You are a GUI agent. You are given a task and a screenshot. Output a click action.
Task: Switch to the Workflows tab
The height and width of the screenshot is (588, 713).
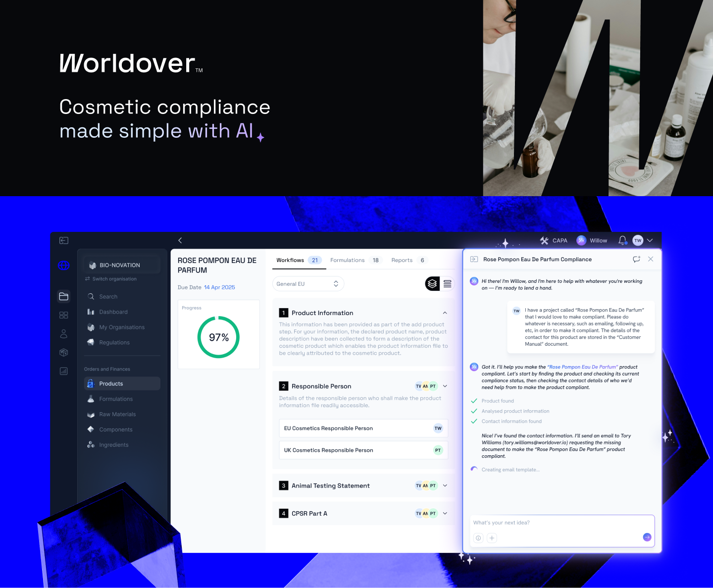(299, 260)
